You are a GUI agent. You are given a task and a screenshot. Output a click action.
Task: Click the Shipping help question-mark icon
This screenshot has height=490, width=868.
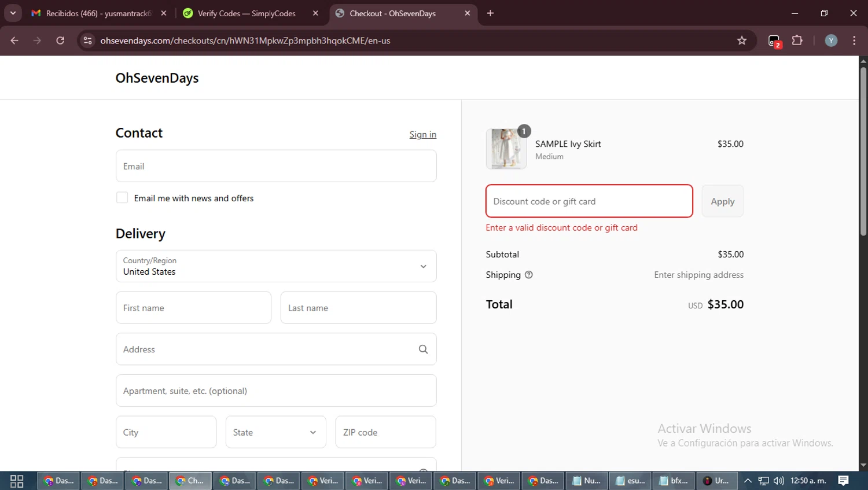coord(528,275)
